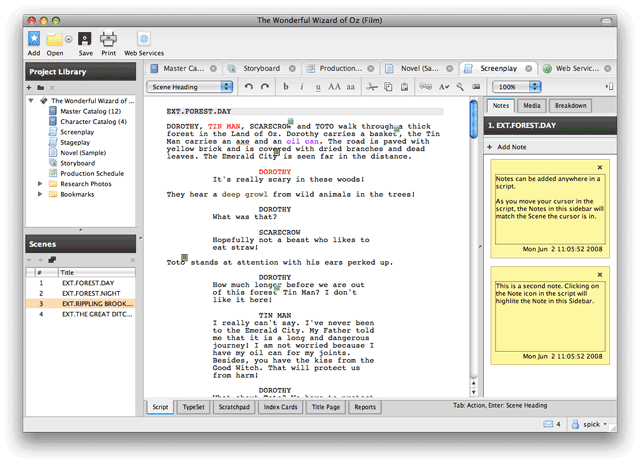Click into the first note's text area

tap(550, 209)
